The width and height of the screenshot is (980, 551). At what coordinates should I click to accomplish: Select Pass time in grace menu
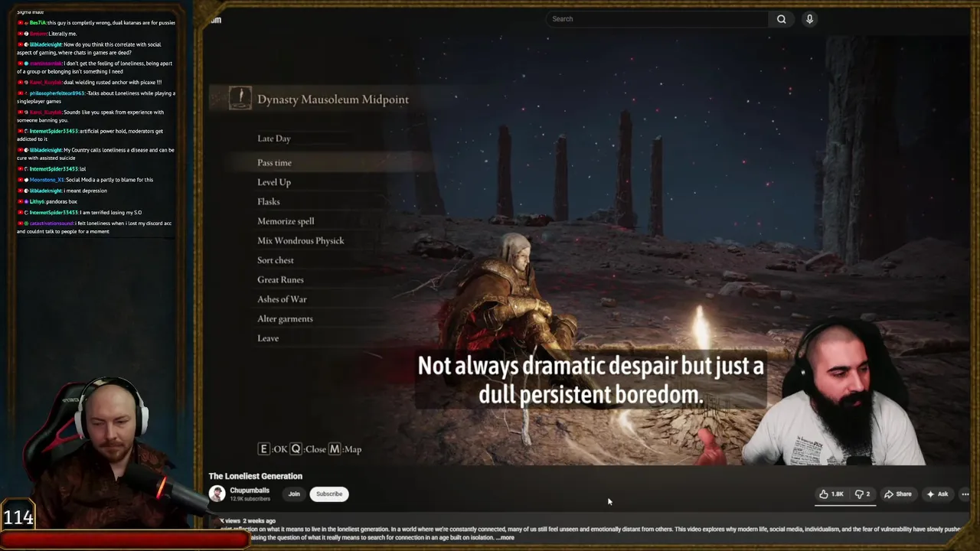pos(274,162)
